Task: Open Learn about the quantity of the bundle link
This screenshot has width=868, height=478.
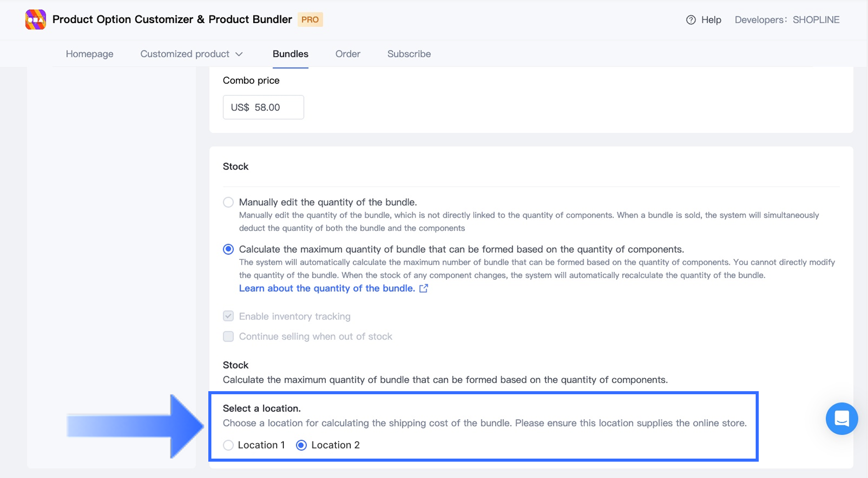Action: click(x=327, y=289)
